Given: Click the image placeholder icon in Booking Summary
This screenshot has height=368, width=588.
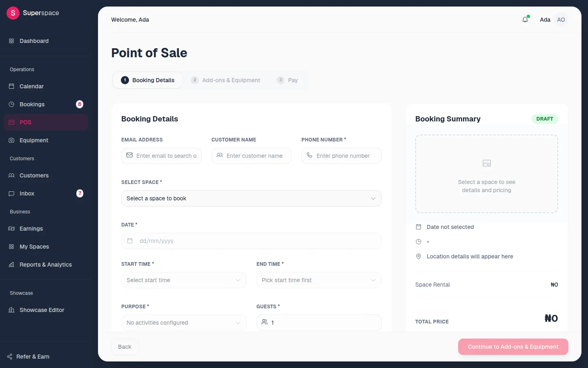Looking at the screenshot, I should pyautogui.click(x=487, y=163).
